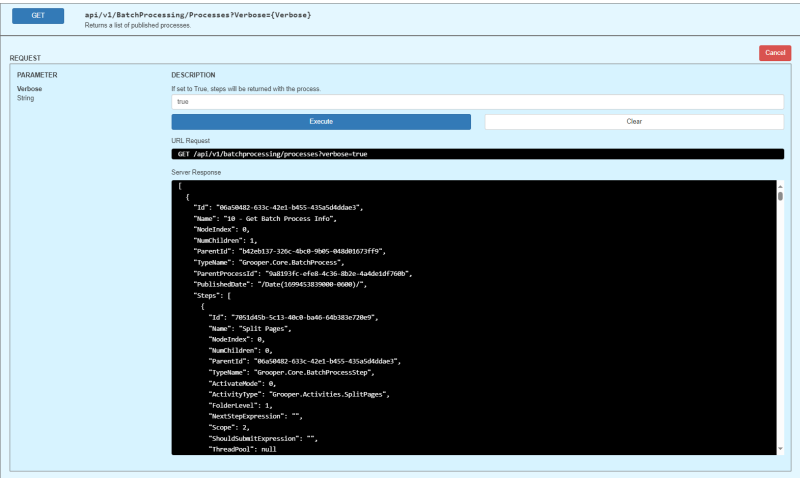Click the line "NumChildren": 0

coord(241,351)
